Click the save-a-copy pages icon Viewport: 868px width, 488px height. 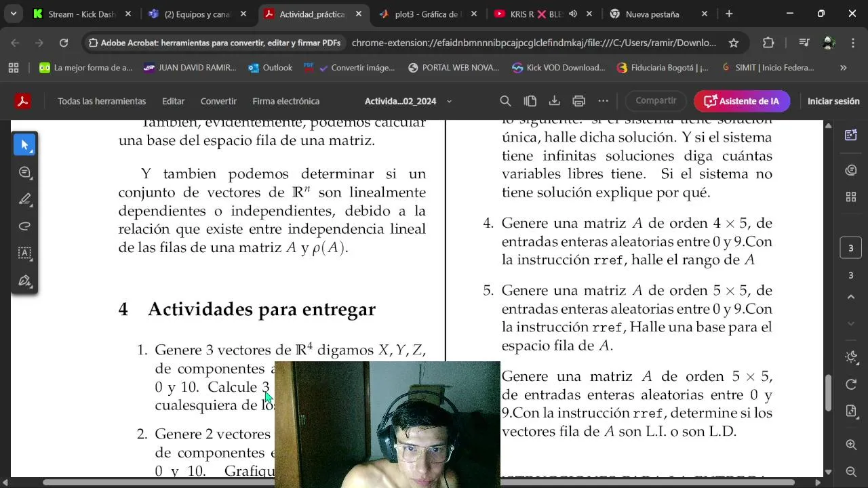point(530,101)
